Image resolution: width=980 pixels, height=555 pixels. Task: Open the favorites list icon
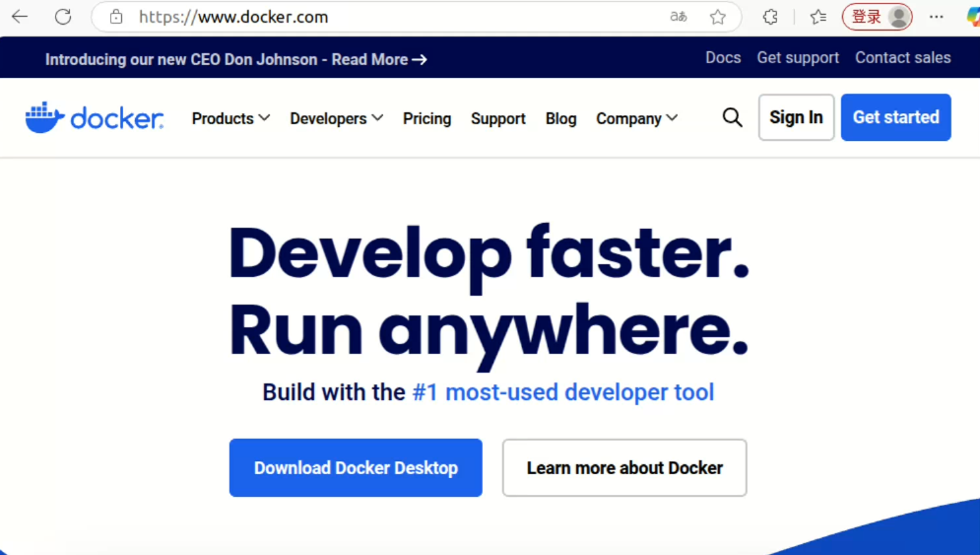818,17
